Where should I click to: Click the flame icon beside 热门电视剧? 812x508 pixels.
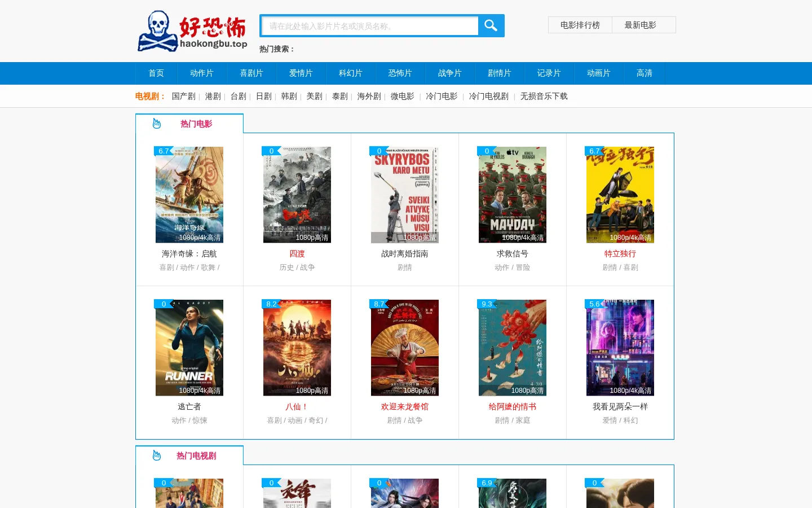tap(157, 456)
